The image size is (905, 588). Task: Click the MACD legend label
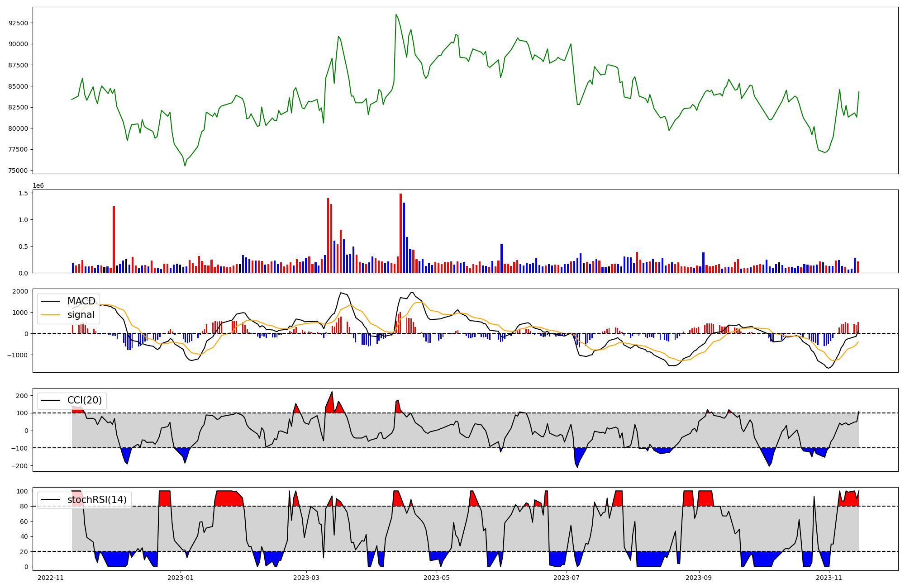(81, 301)
